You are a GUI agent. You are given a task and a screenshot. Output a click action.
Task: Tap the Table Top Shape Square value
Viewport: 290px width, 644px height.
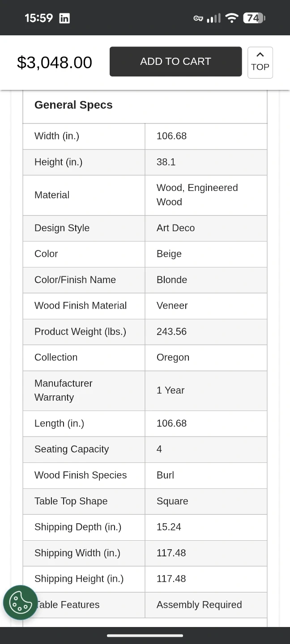pos(172,501)
